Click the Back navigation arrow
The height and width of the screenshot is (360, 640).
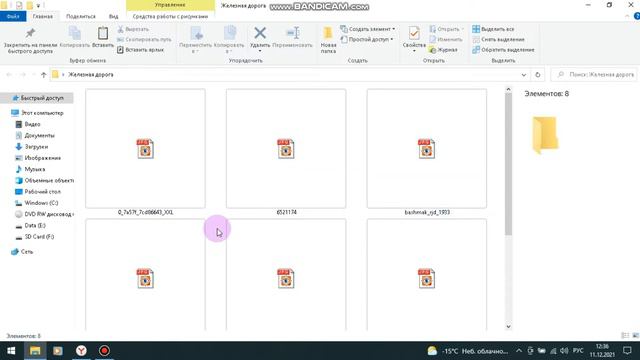pos(9,75)
